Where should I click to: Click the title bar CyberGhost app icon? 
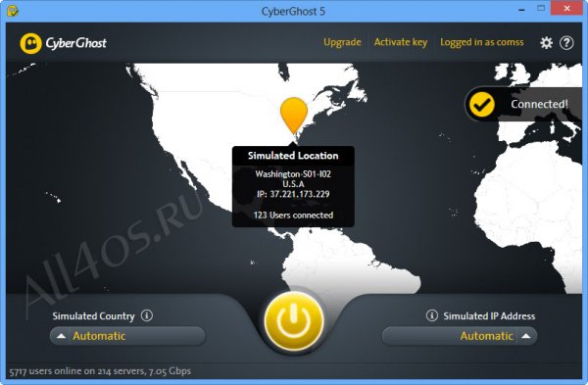click(x=13, y=11)
